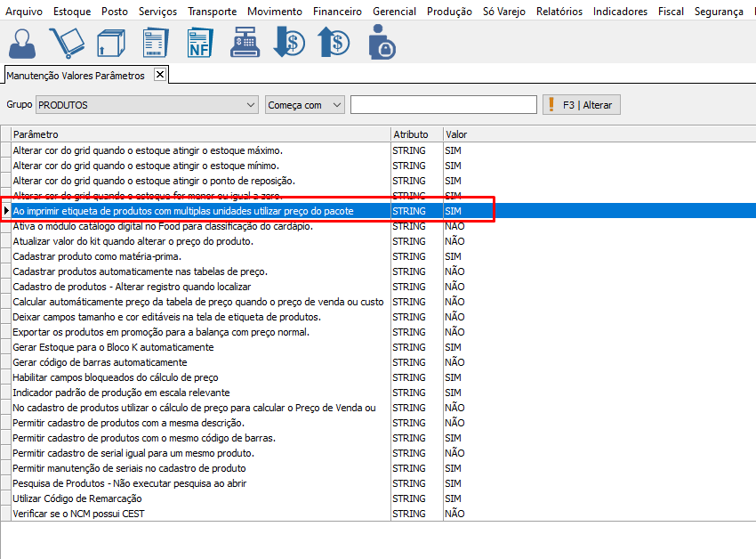
Task: Open the barcode invoice document icon
Action: click(x=156, y=43)
